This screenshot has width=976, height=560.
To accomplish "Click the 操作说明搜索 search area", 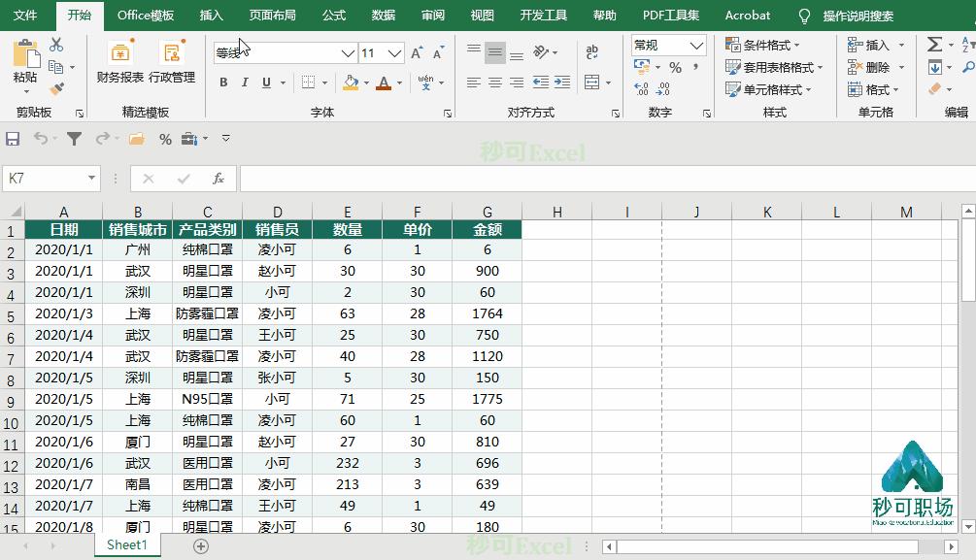I will click(x=861, y=16).
